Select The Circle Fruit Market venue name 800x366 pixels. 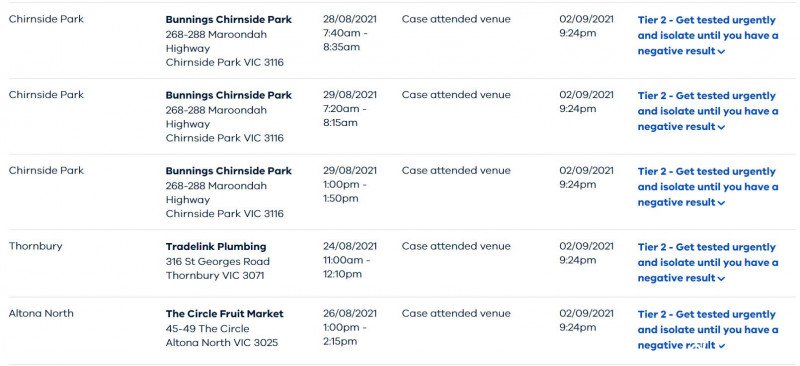[224, 314]
